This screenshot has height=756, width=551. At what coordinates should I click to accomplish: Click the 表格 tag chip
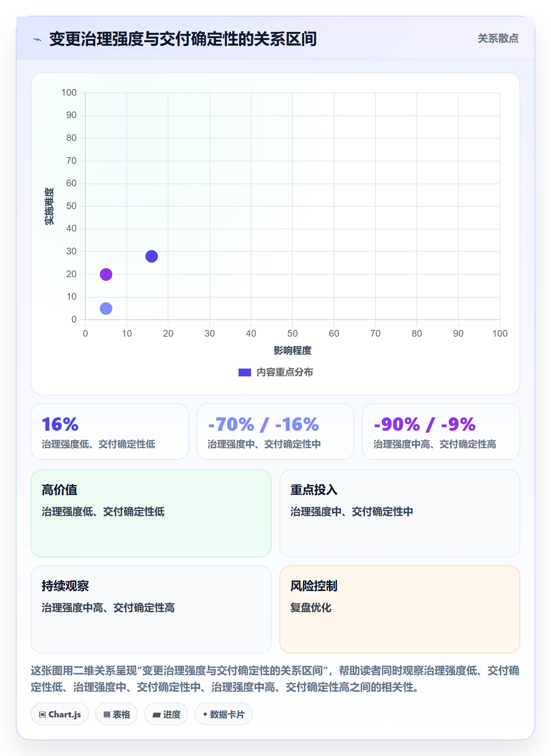coord(116,714)
